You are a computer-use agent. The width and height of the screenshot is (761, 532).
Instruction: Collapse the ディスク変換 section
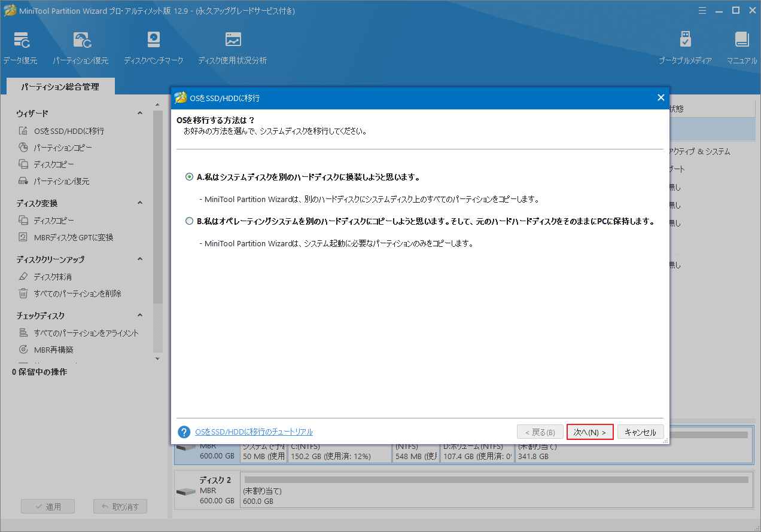click(x=140, y=203)
